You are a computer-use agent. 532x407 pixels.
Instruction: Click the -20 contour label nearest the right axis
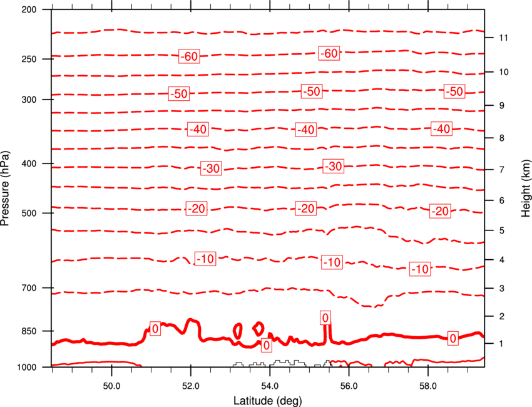[x=440, y=211]
